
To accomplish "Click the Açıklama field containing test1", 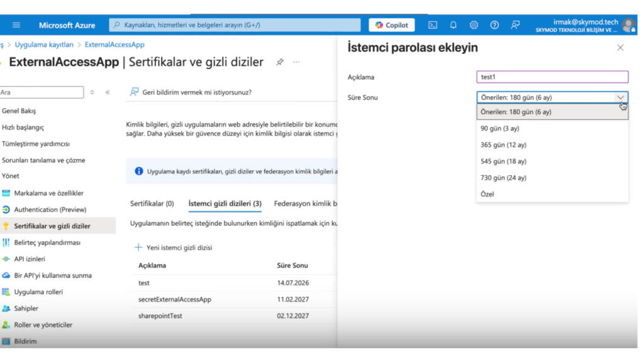I will [552, 77].
